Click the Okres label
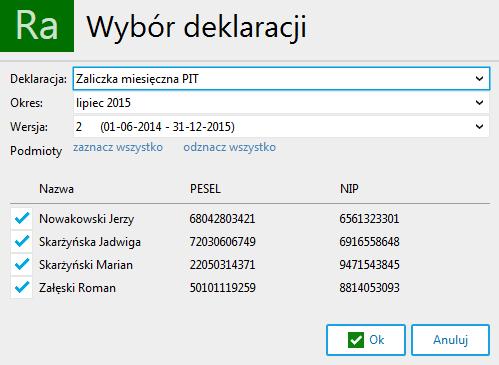Image resolution: width=499 pixels, height=365 pixels. coord(27,103)
